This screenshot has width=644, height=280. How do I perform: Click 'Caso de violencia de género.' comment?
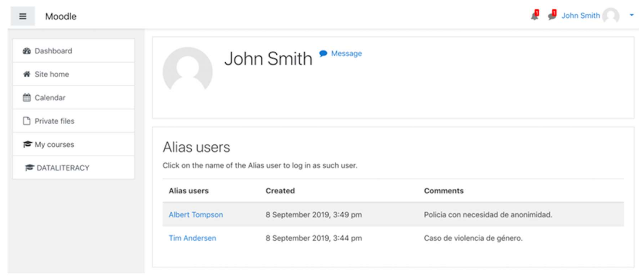pos(473,238)
